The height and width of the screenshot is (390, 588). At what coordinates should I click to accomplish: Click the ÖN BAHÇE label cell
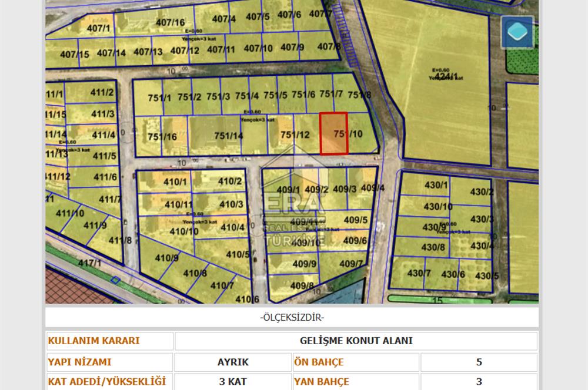(x=356, y=362)
